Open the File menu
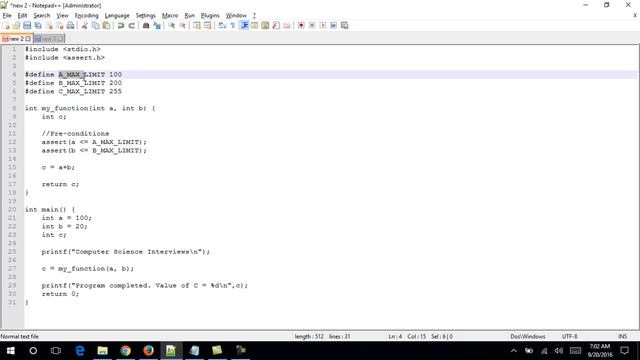The image size is (640, 360). [x=7, y=16]
